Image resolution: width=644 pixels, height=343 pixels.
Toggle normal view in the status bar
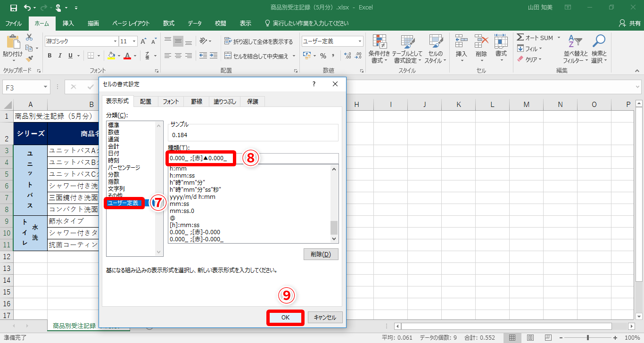(x=512, y=337)
